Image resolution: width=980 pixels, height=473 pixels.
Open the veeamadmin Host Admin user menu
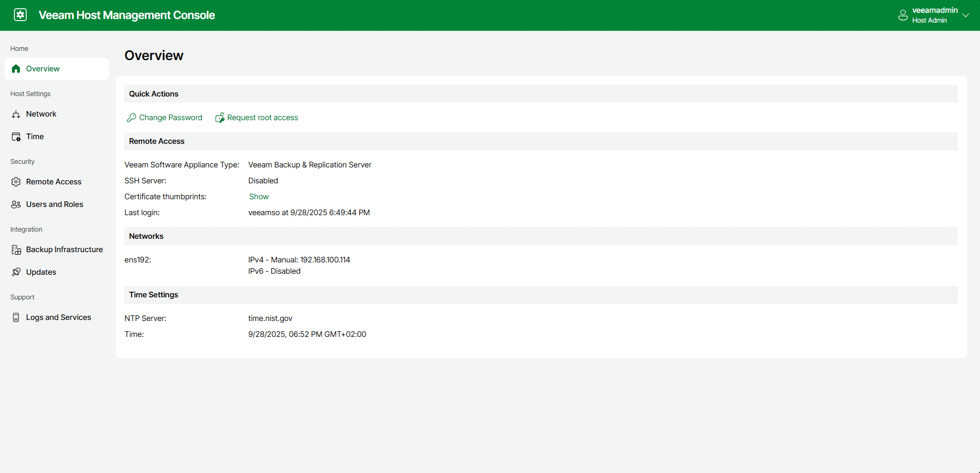[x=934, y=15]
